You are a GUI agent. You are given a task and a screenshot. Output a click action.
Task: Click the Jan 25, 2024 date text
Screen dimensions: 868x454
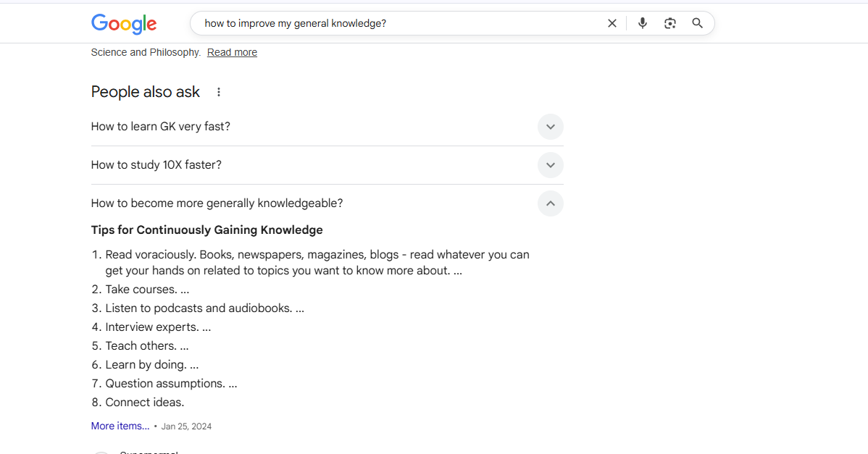[x=186, y=426]
